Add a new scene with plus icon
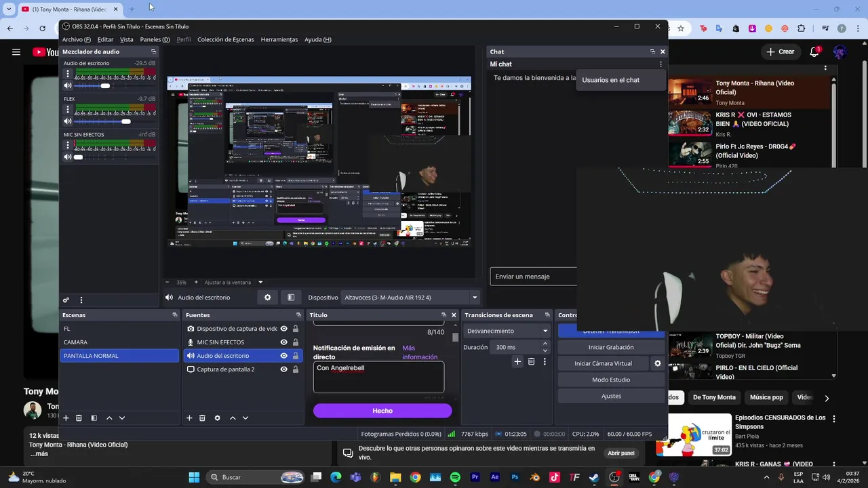The height and width of the screenshot is (488, 868). pos(66,418)
